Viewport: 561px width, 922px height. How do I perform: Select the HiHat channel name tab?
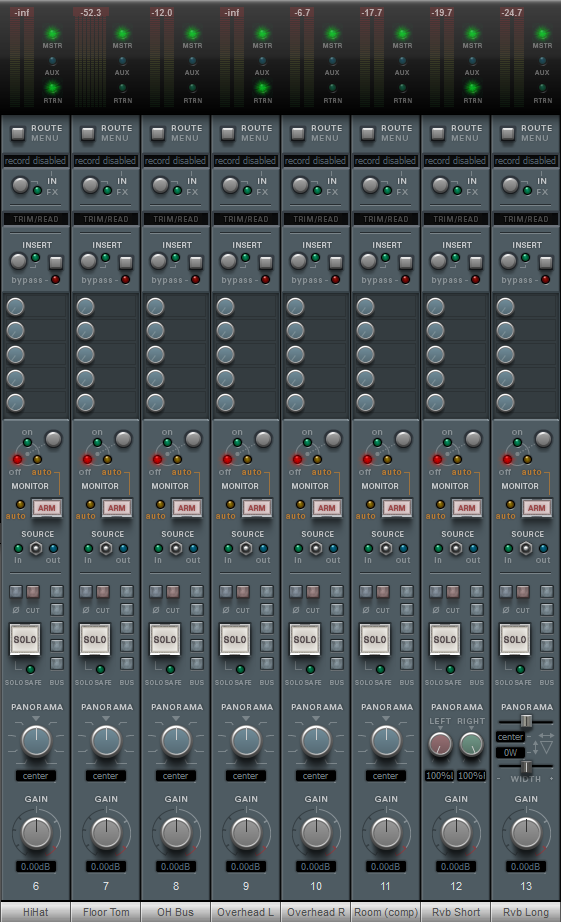click(x=35, y=912)
